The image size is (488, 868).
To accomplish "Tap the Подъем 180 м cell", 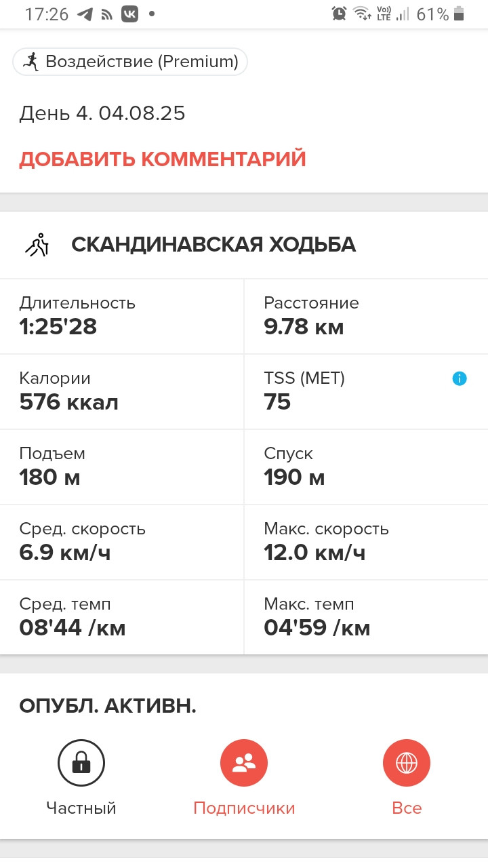I will point(122,467).
